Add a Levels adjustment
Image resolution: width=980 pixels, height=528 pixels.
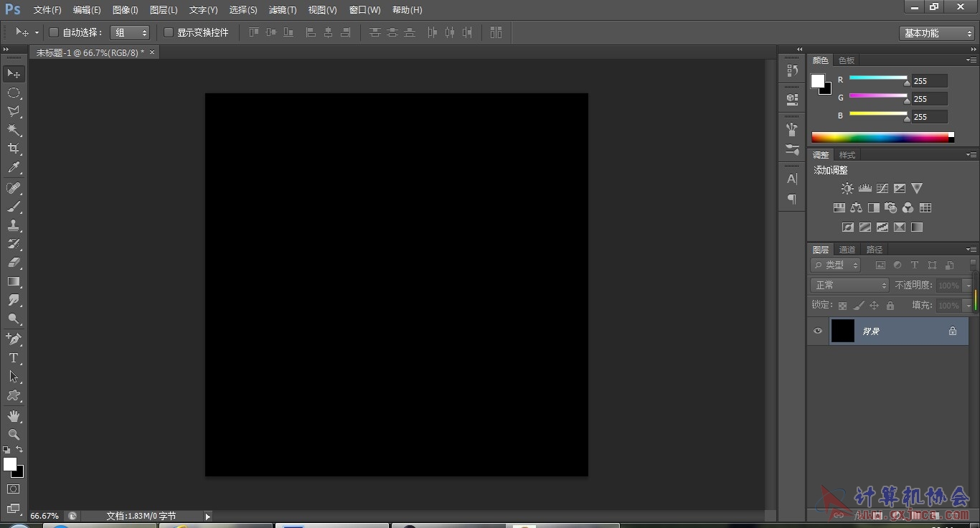(x=864, y=188)
